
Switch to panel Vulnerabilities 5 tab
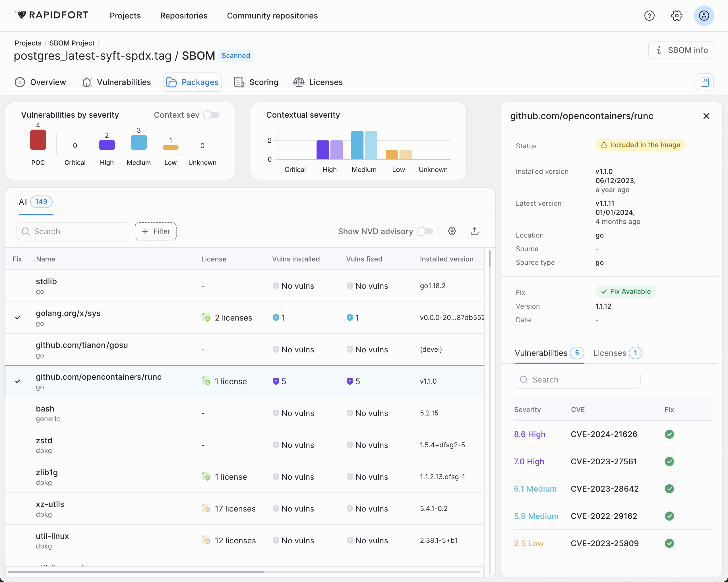549,353
